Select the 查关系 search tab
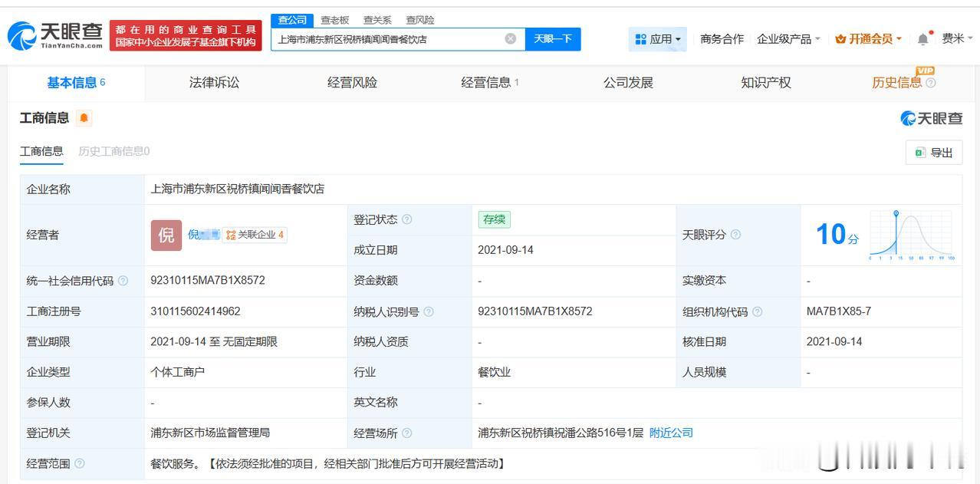The width and height of the screenshot is (980, 484). (x=377, y=20)
